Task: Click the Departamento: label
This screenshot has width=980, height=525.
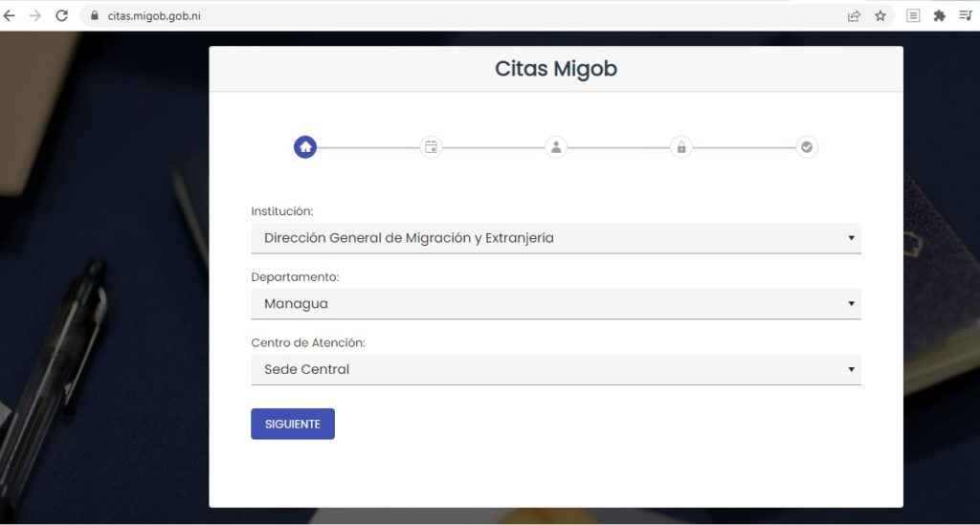Action: pyautogui.click(x=295, y=276)
